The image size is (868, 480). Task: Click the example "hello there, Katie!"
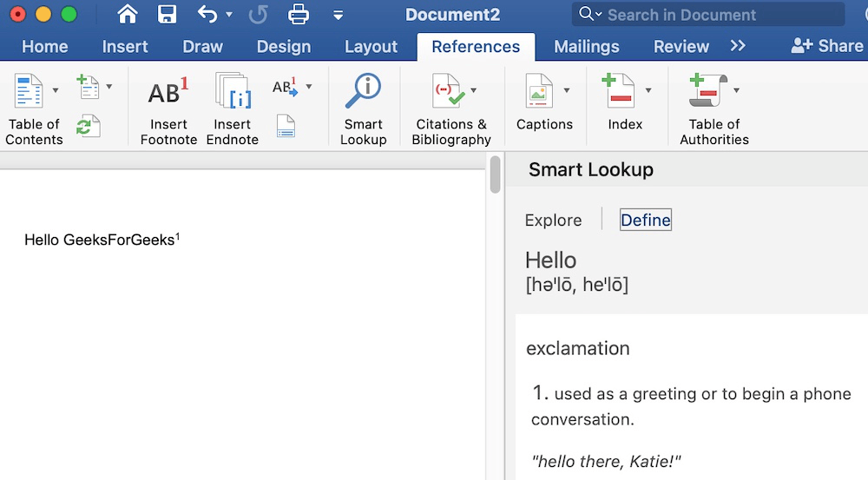[x=606, y=461]
